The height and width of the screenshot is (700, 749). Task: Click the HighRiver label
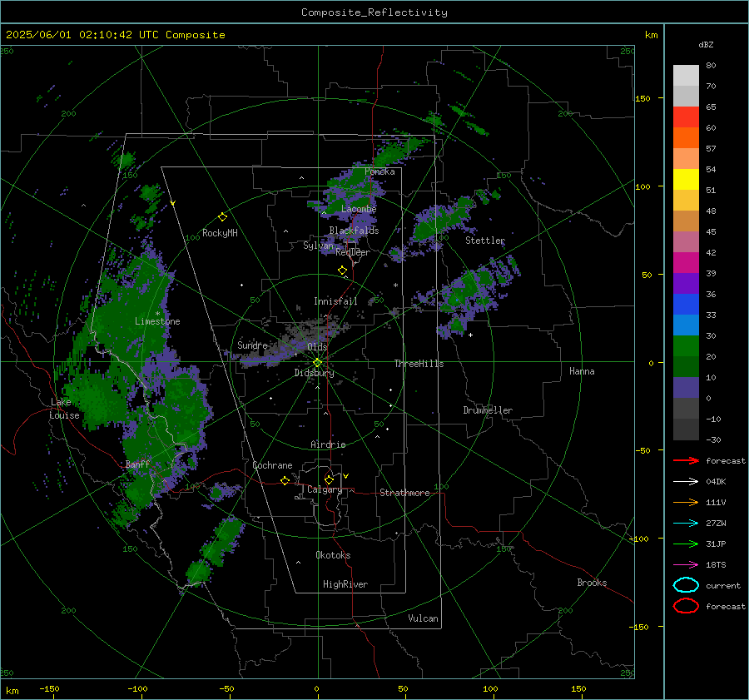pos(345,584)
